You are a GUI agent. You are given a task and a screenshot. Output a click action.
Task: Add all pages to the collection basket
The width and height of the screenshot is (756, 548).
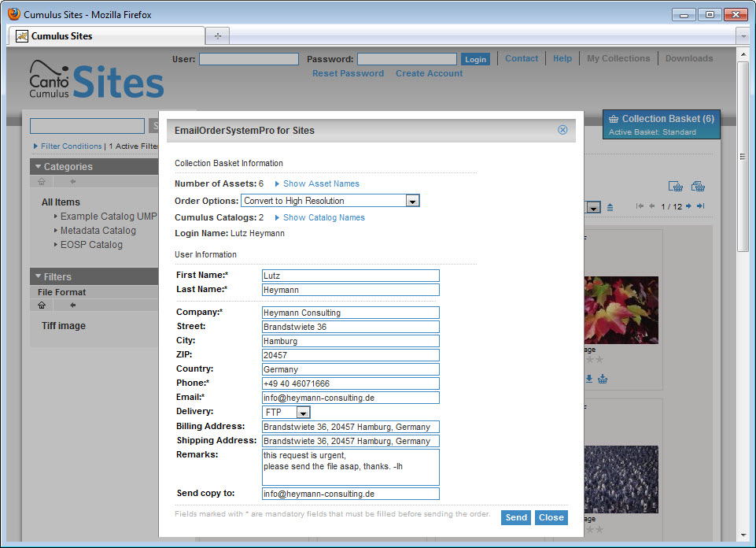click(x=698, y=186)
